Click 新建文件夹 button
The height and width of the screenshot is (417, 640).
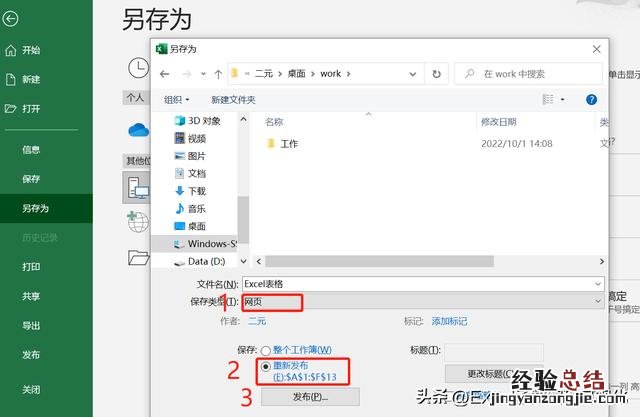(233, 100)
